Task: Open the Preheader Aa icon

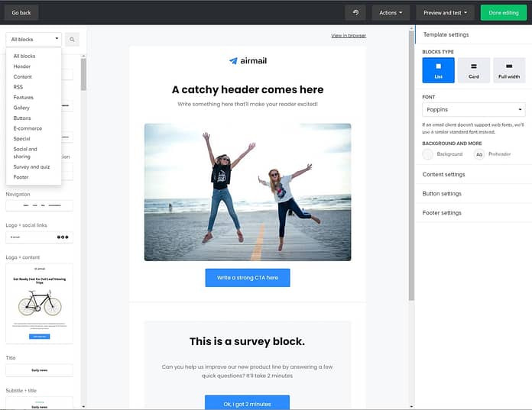Action: pyautogui.click(x=479, y=154)
